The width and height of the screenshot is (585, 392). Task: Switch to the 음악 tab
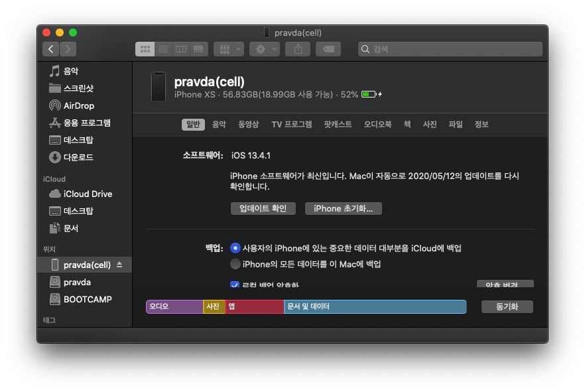219,124
